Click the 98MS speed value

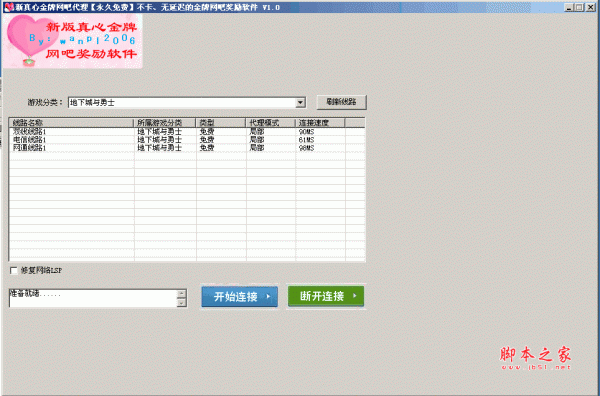[306, 148]
